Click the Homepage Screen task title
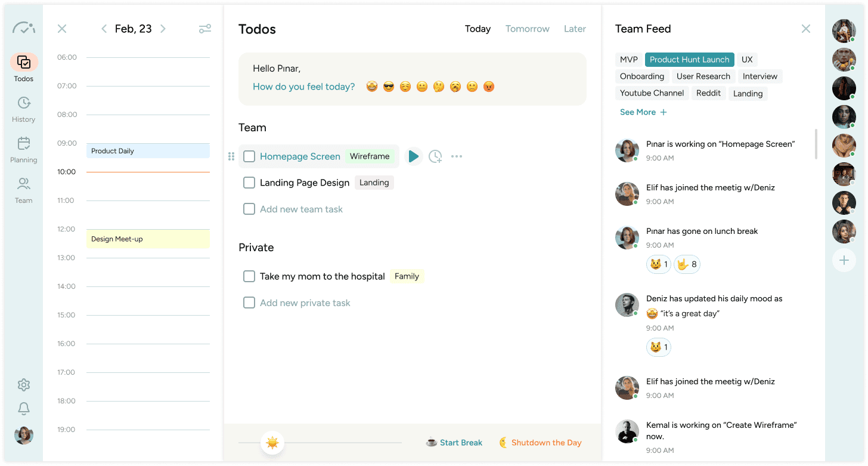 coord(300,156)
